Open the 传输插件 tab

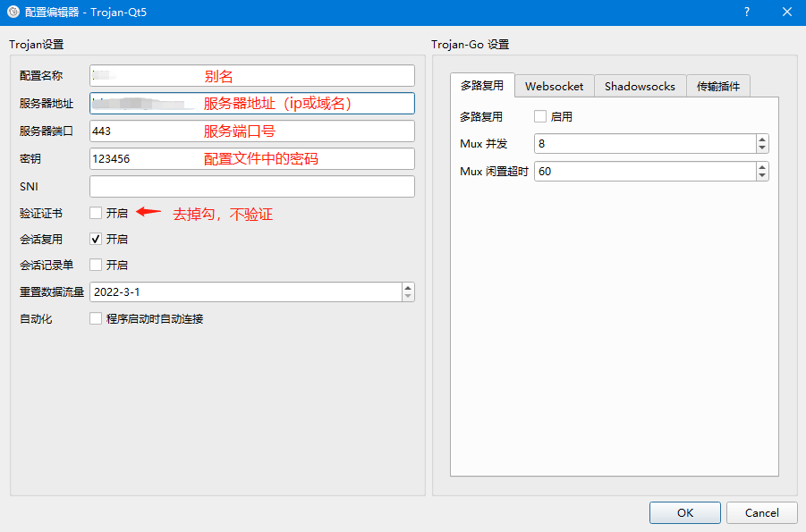(x=718, y=87)
